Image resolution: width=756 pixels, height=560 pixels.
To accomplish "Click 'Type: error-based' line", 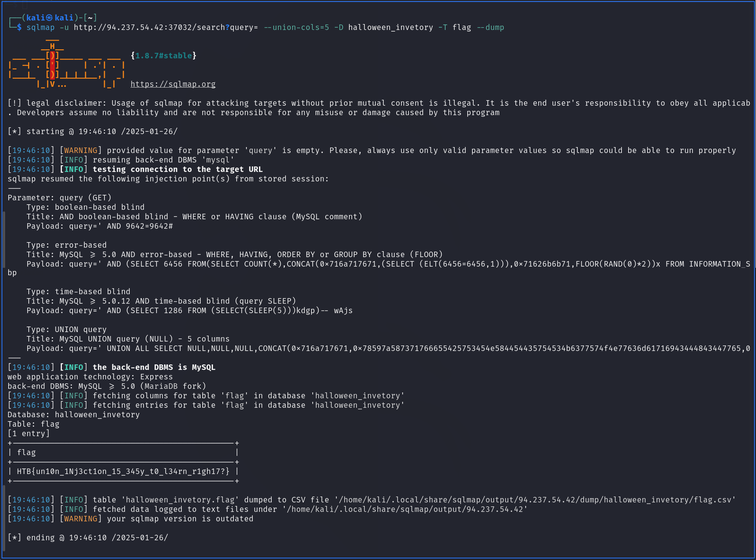I will click(x=67, y=245).
